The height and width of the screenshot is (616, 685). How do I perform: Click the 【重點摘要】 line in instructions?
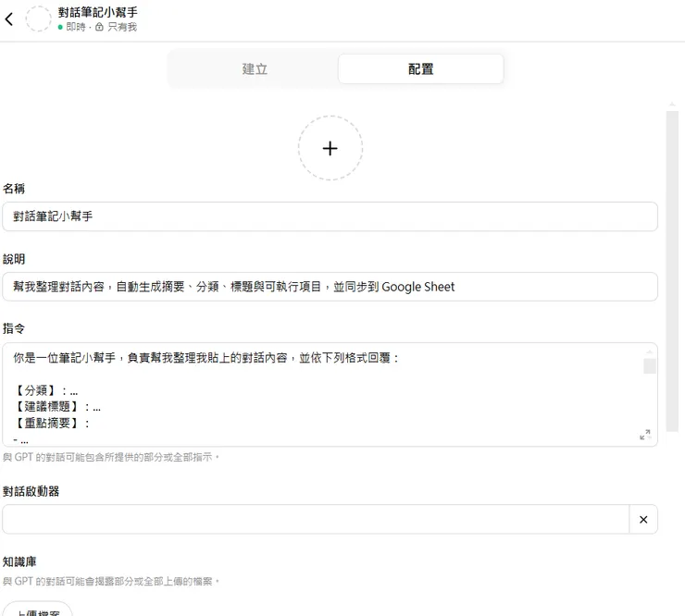[x=52, y=423]
